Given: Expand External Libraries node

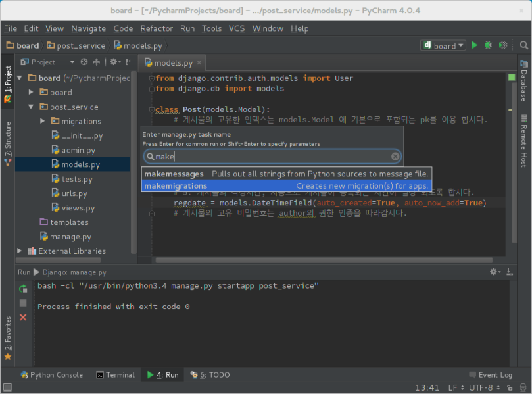Looking at the screenshot, I should click(x=20, y=251).
